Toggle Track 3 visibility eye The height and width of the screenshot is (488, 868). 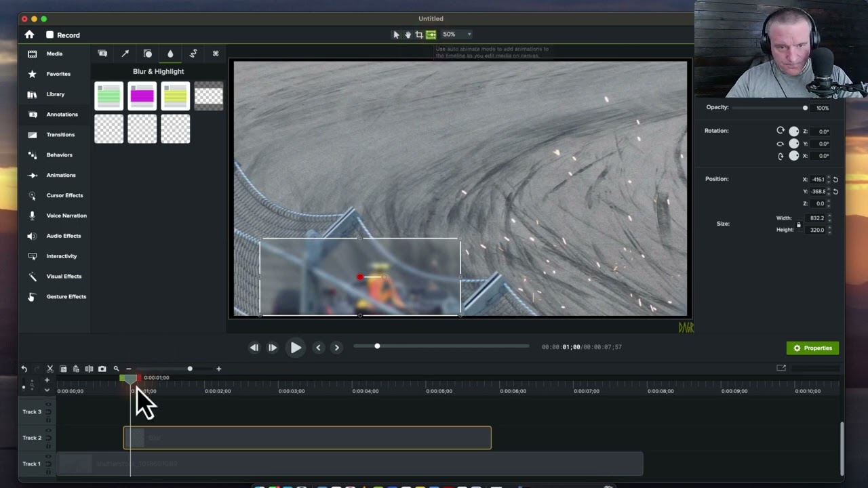[48, 405]
